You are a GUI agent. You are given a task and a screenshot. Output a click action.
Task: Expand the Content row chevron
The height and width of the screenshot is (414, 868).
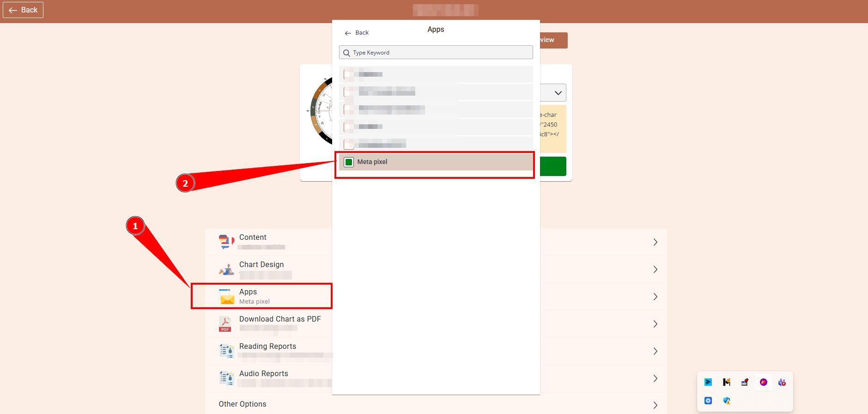tap(655, 242)
